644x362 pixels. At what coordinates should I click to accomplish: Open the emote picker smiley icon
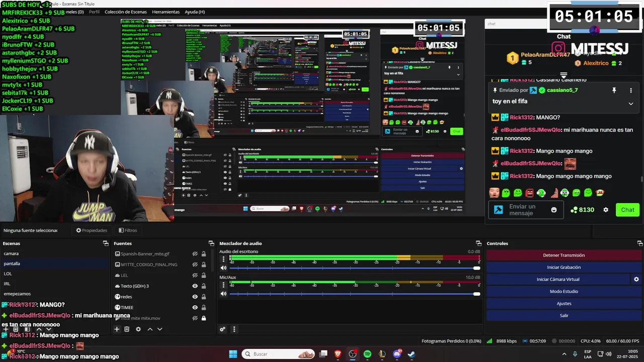point(554,210)
